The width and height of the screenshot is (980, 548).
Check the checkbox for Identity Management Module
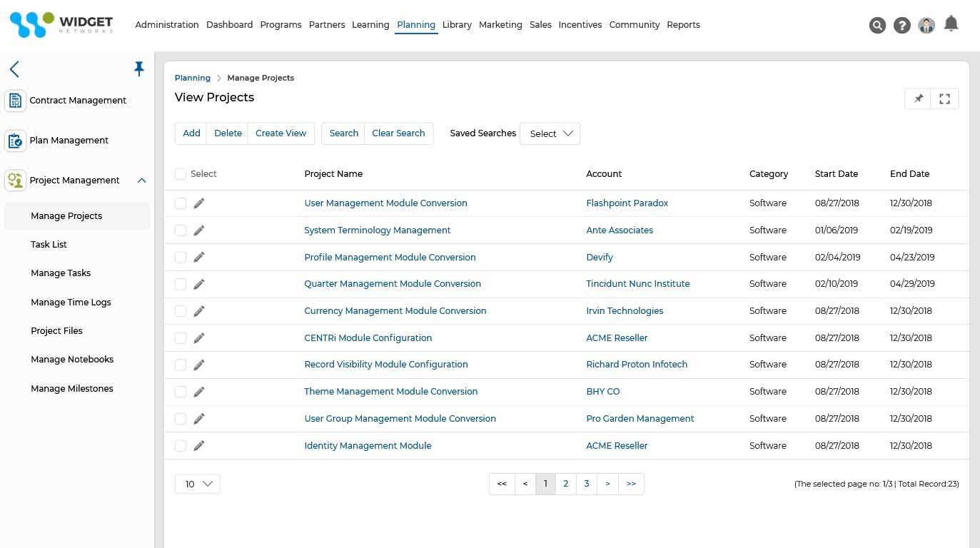[181, 445]
